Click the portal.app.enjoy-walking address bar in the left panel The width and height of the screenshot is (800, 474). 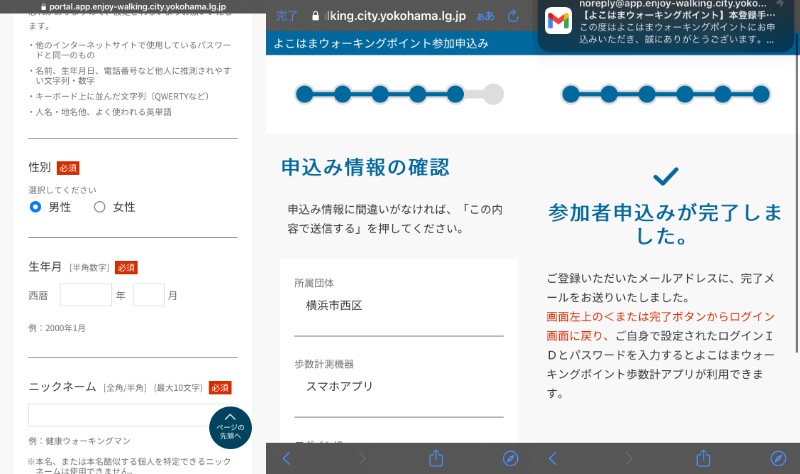(x=133, y=7)
